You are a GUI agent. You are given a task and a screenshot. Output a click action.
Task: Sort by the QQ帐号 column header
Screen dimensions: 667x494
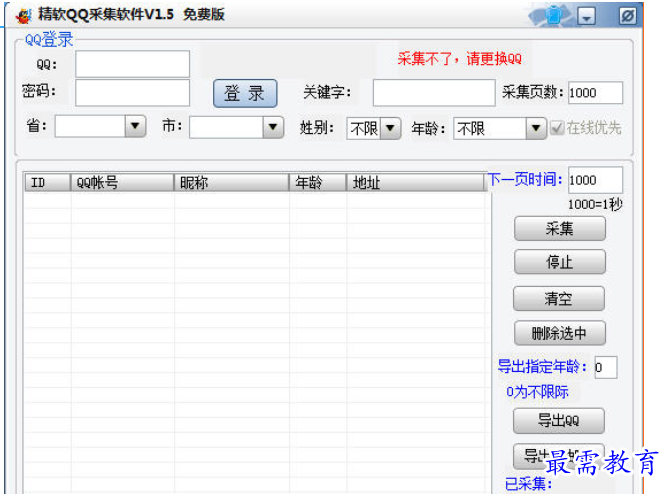point(122,183)
